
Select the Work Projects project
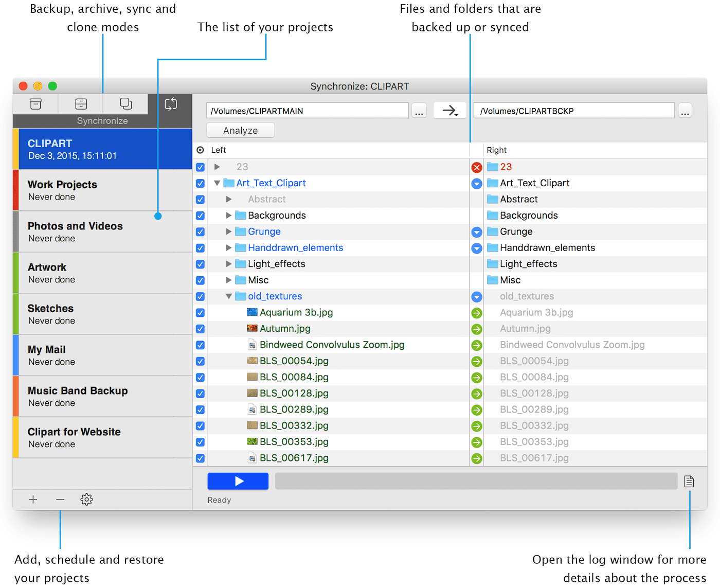[x=103, y=190]
